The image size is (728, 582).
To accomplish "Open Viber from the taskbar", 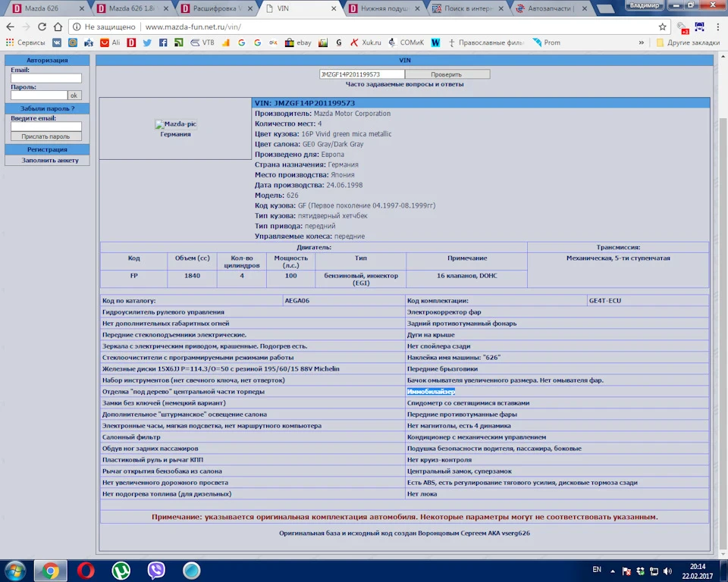I will 156,571.
